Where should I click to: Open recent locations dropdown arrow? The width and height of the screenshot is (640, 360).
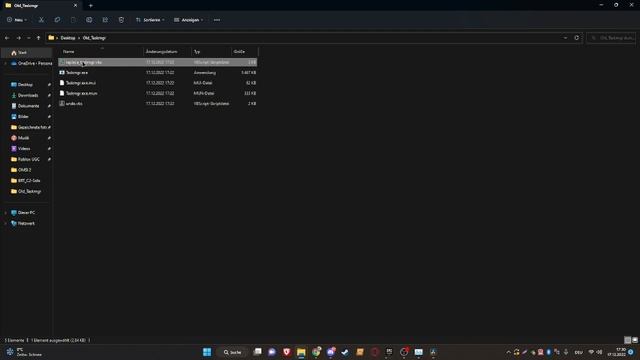(x=29, y=38)
